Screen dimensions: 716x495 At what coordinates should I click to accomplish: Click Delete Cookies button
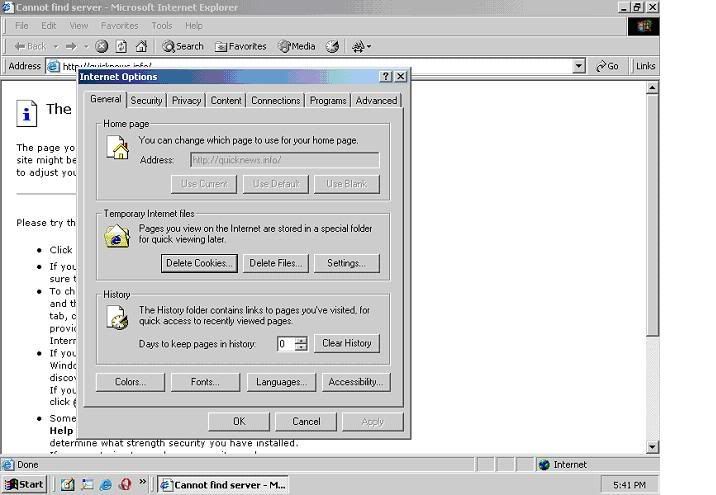pyautogui.click(x=199, y=263)
